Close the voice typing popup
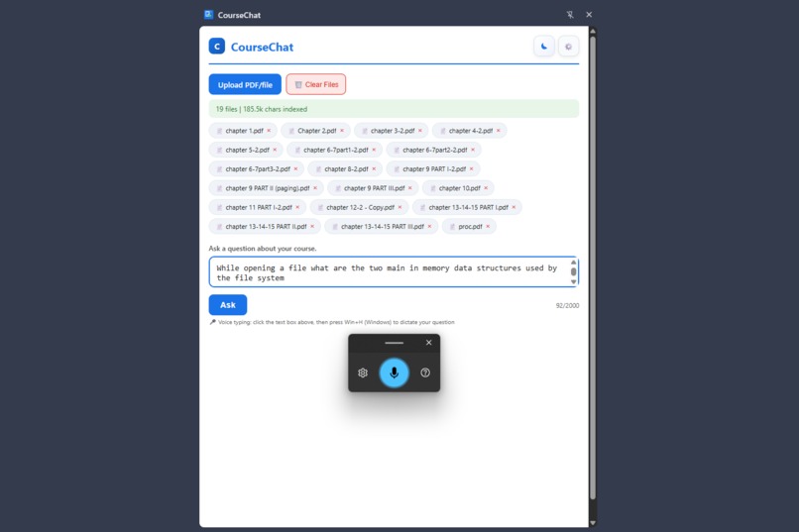The image size is (799, 532). (429, 343)
